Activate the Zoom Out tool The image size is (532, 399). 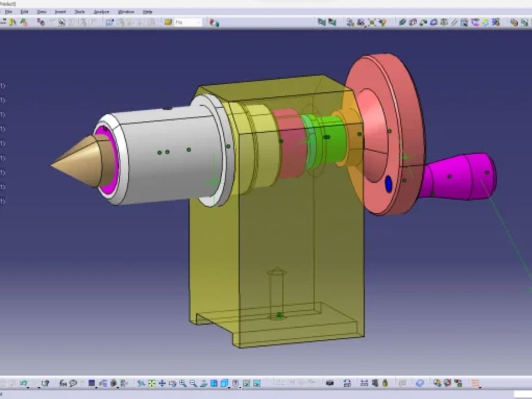tap(193, 381)
